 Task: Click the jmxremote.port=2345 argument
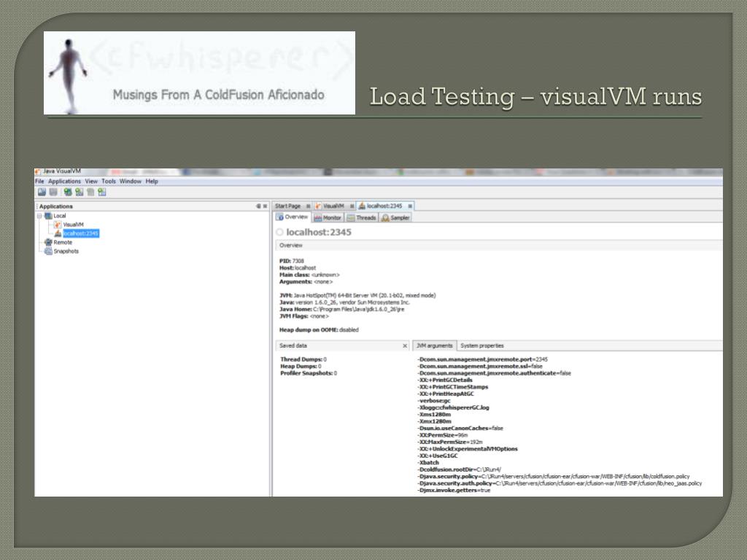pyautogui.click(x=483, y=359)
